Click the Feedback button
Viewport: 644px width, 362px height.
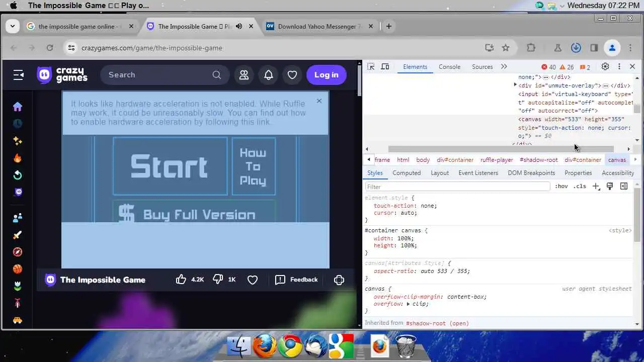[x=297, y=280]
